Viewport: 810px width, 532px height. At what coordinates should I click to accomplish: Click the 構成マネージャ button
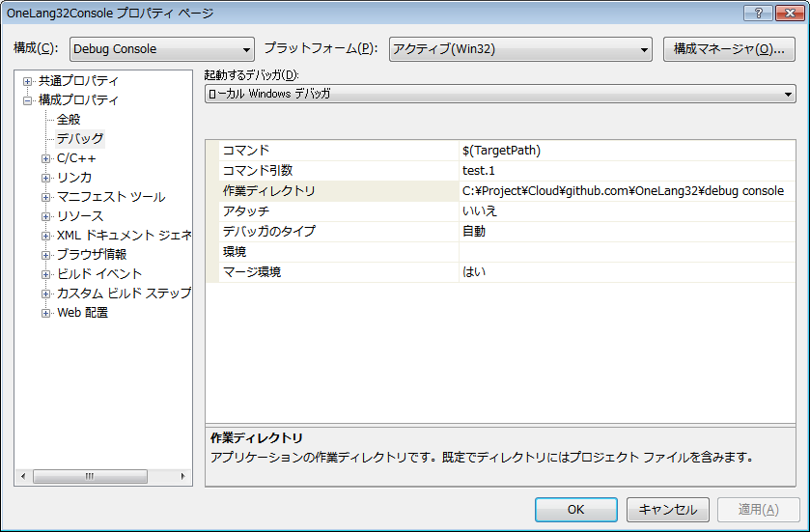(729, 49)
